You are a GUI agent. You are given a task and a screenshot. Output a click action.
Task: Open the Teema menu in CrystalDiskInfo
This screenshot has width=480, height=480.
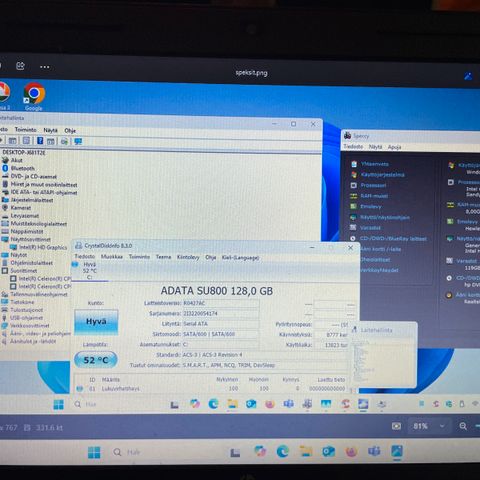click(163, 257)
